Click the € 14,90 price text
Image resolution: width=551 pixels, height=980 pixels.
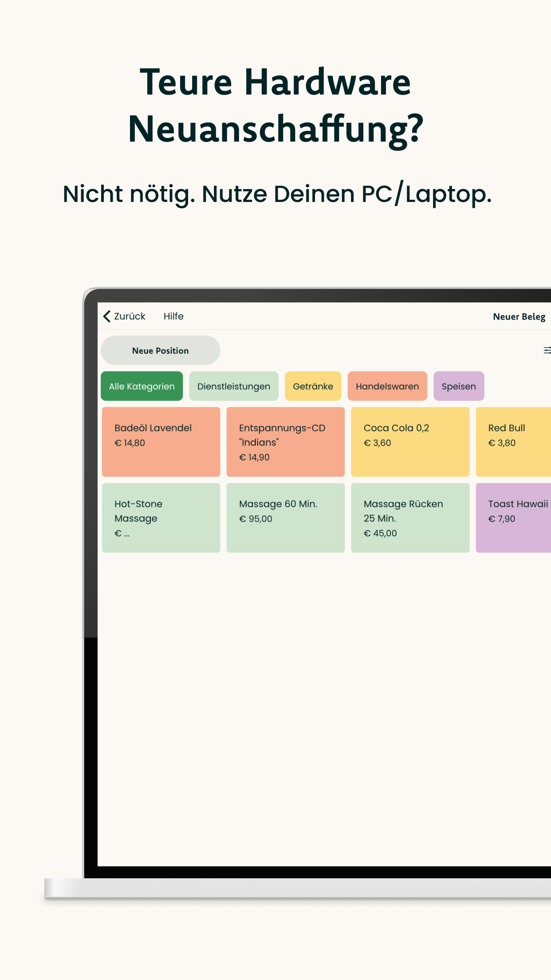(x=254, y=457)
